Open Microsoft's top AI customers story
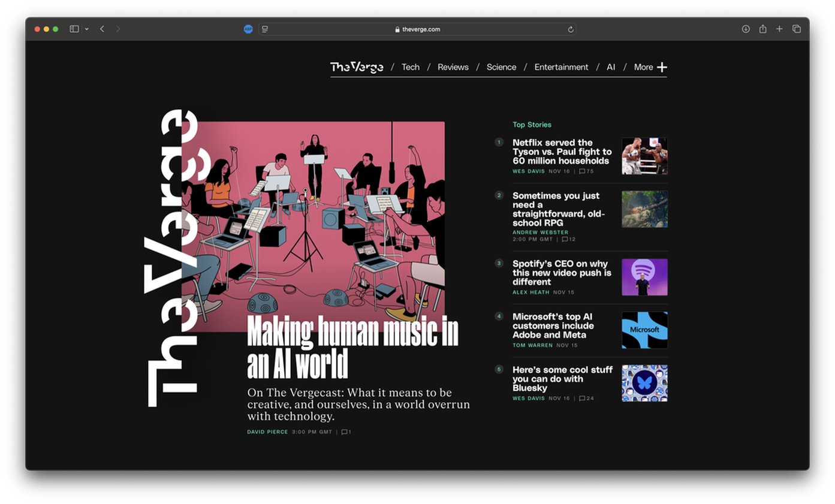The height and width of the screenshot is (504, 835). tap(553, 325)
